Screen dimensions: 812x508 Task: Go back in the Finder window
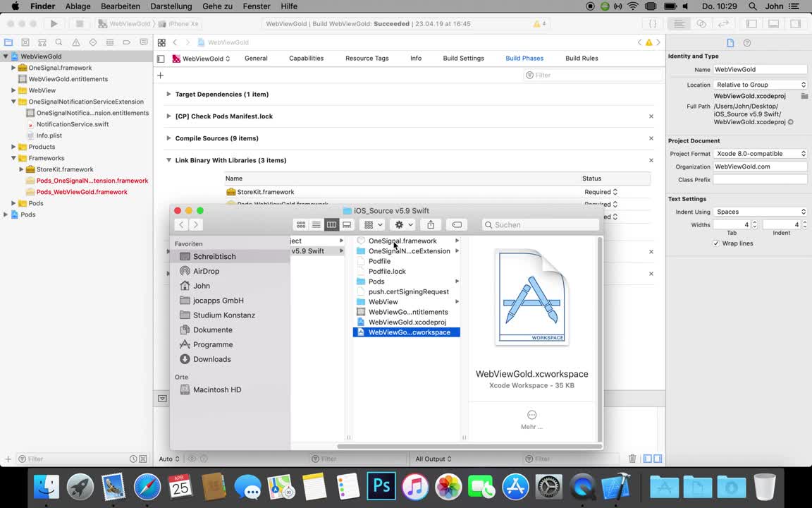pos(180,224)
